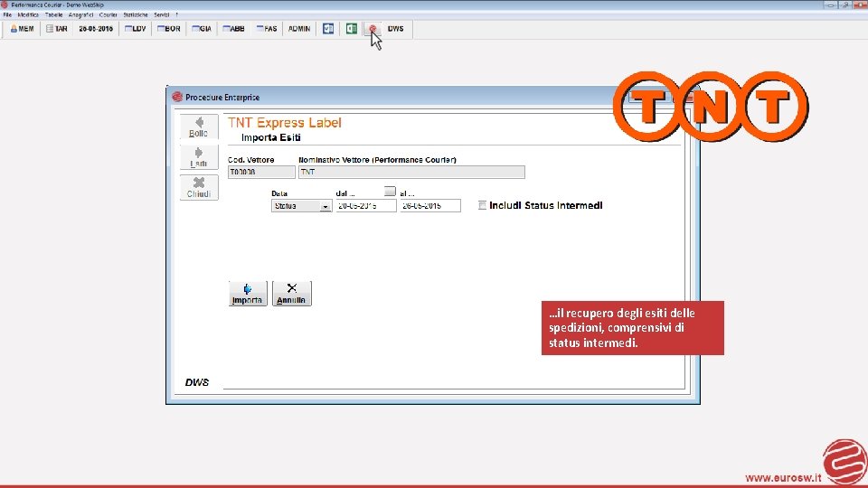Image resolution: width=868 pixels, height=488 pixels.
Task: Click the DWS label at dialog bottom
Action: coord(196,382)
